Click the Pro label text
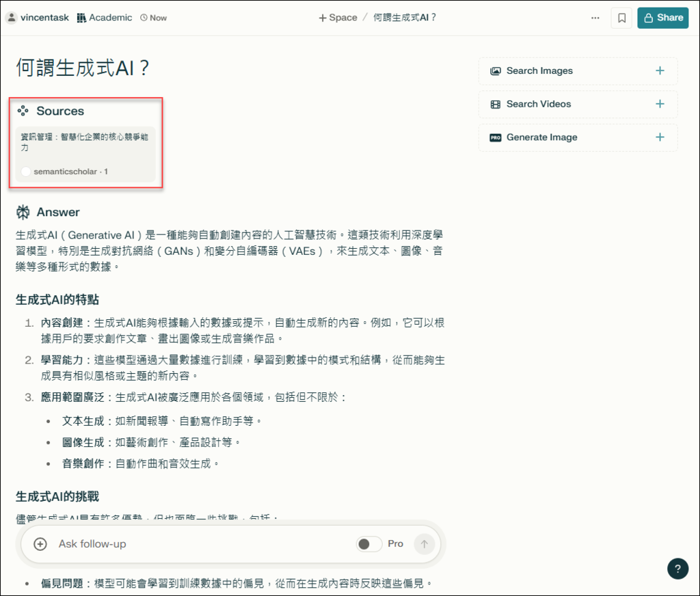The height and width of the screenshot is (596, 700). [396, 544]
